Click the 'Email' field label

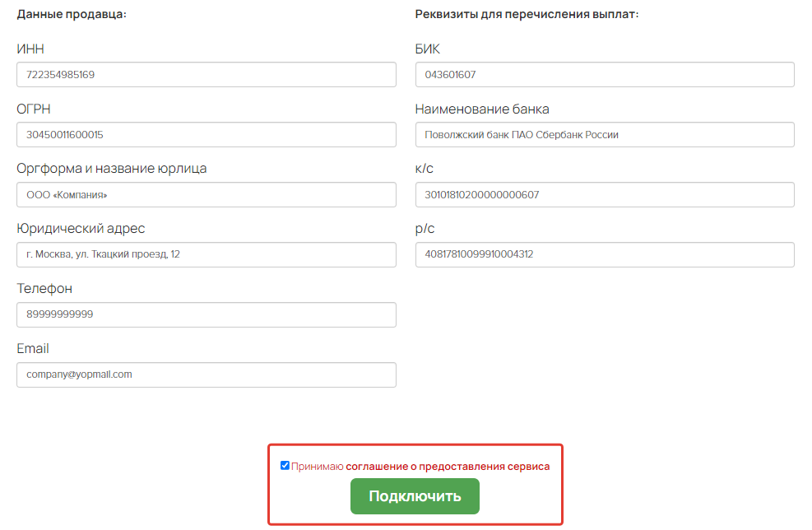(33, 349)
